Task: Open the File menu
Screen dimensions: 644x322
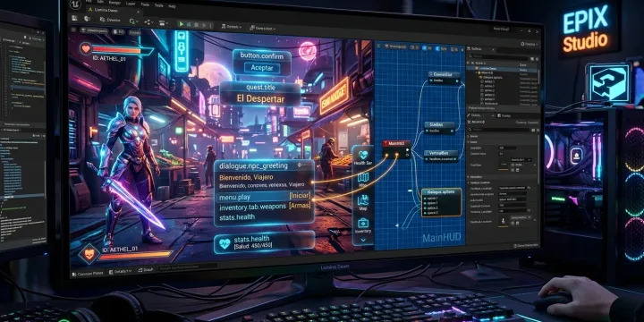Action: tap(89, 2)
